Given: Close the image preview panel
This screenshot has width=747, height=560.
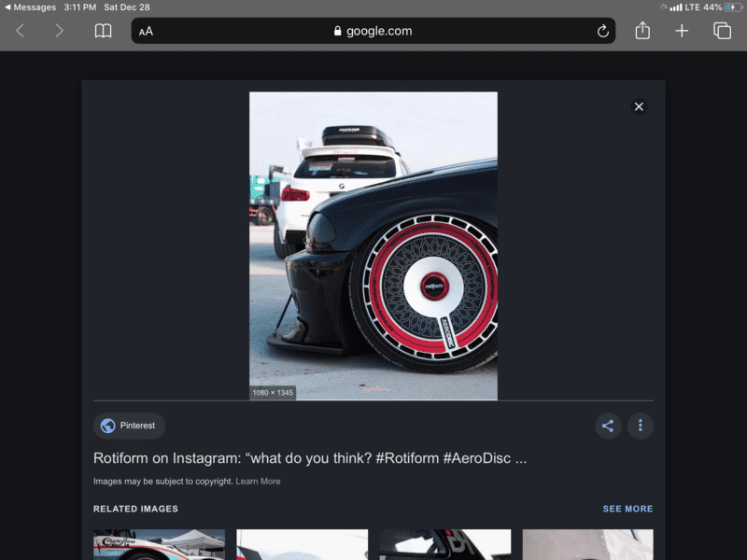Looking at the screenshot, I should click(639, 106).
